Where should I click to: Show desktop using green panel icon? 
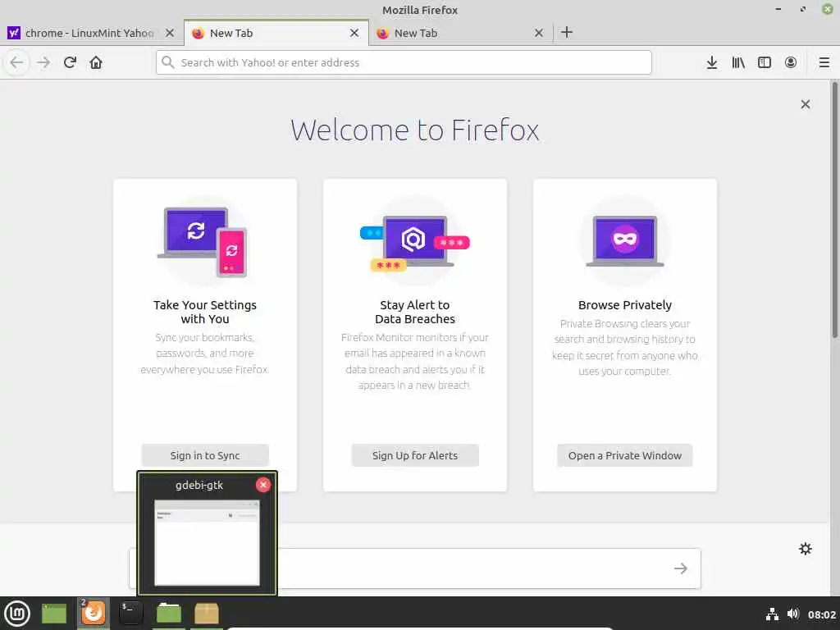click(53, 614)
